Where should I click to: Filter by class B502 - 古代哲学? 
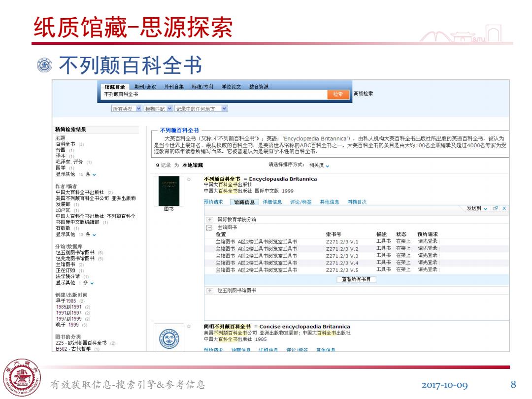(x=77, y=349)
